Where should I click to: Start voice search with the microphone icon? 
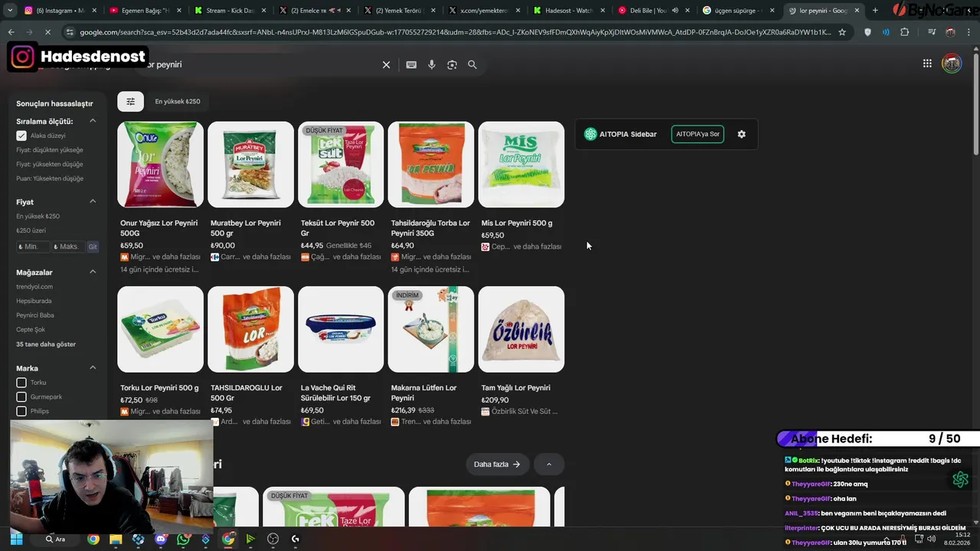[432, 65]
